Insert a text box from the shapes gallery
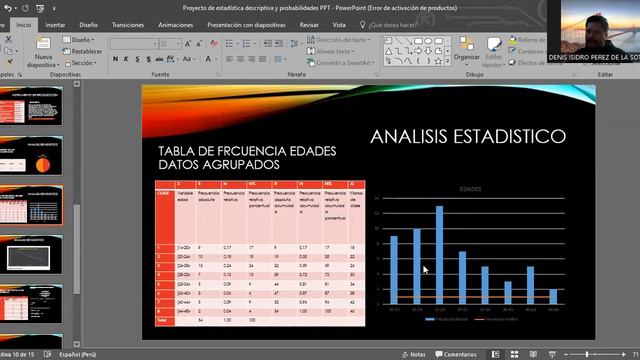Screen dimensions: 640x360 388,41
